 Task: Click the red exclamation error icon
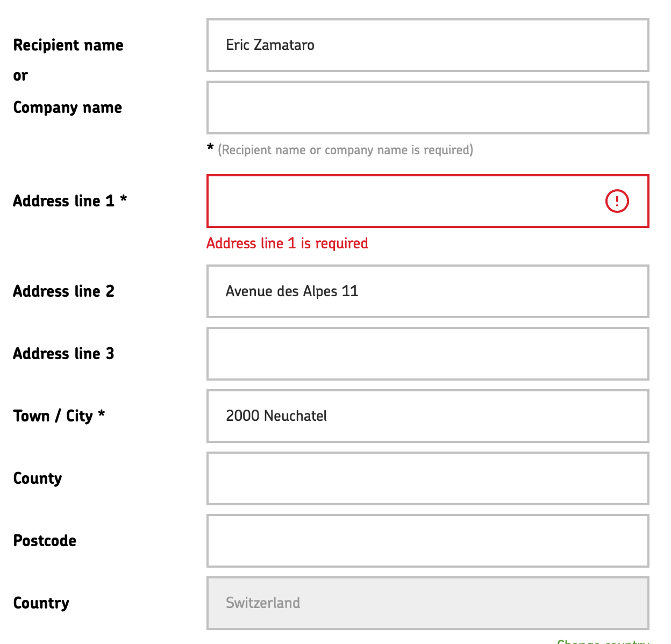coord(617,201)
